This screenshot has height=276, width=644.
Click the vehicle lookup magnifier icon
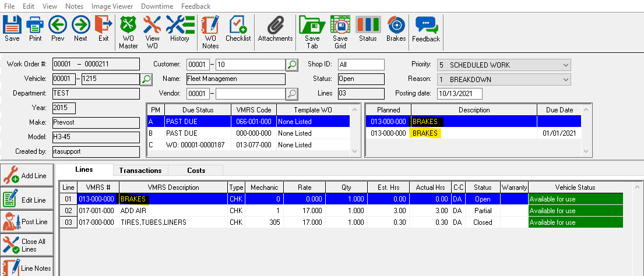tap(147, 79)
